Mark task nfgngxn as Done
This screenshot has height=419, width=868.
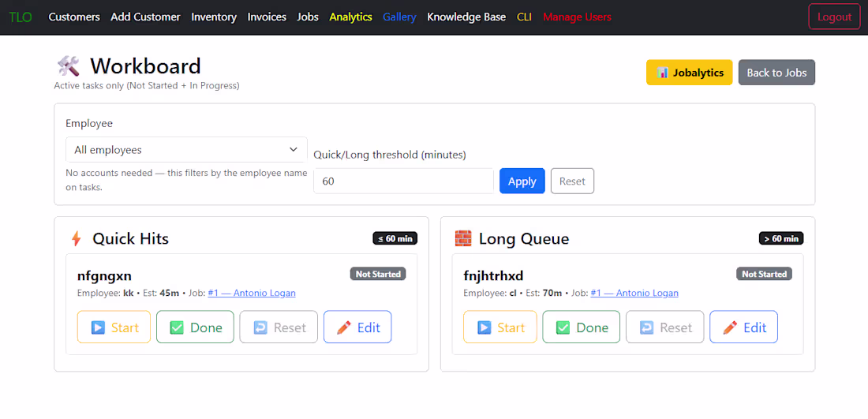(x=195, y=327)
